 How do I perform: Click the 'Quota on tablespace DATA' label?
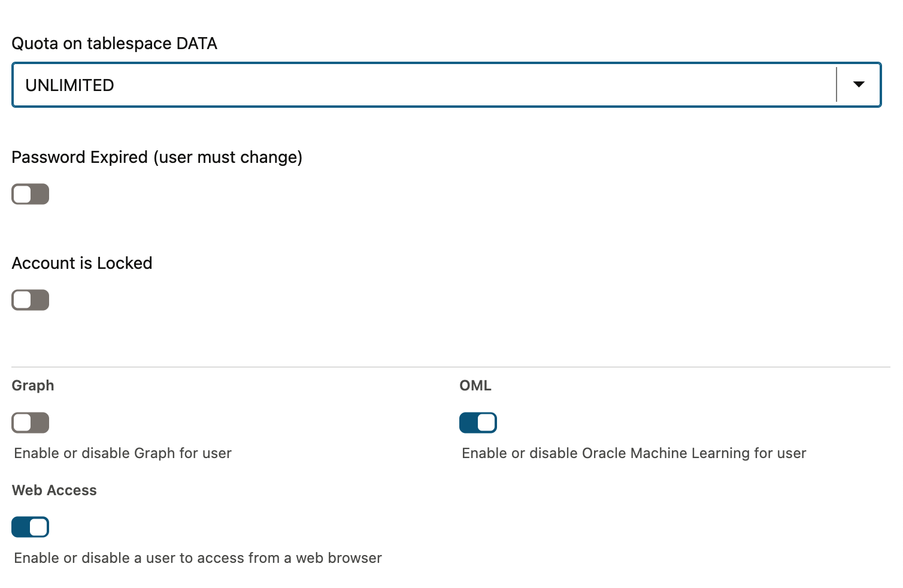pos(114,44)
